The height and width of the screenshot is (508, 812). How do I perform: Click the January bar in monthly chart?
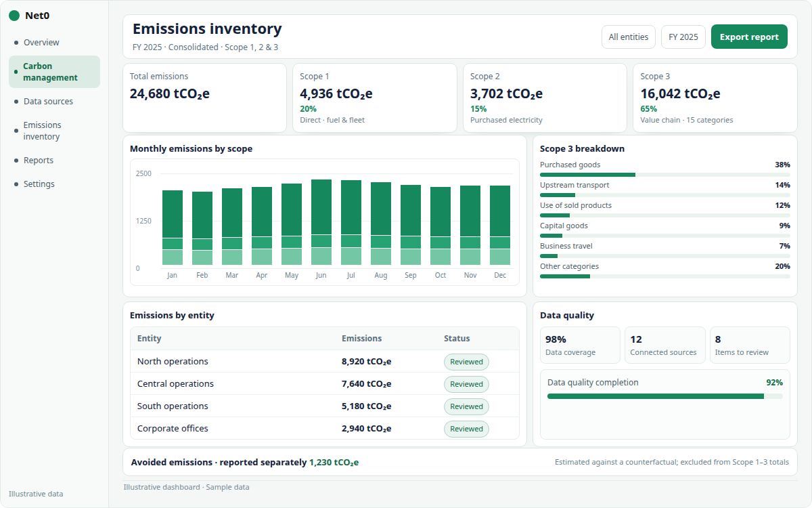pyautogui.click(x=173, y=228)
